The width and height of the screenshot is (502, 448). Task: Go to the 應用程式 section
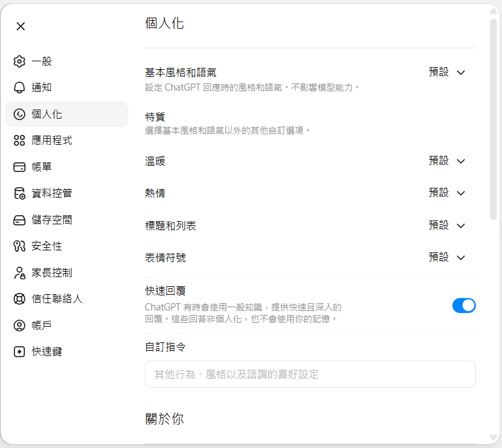[67, 140]
